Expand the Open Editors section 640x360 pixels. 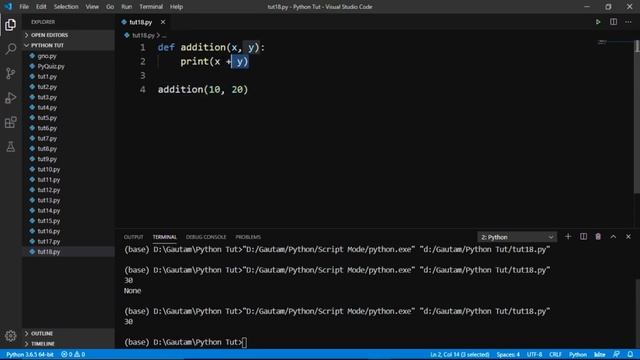[x=69, y=35]
